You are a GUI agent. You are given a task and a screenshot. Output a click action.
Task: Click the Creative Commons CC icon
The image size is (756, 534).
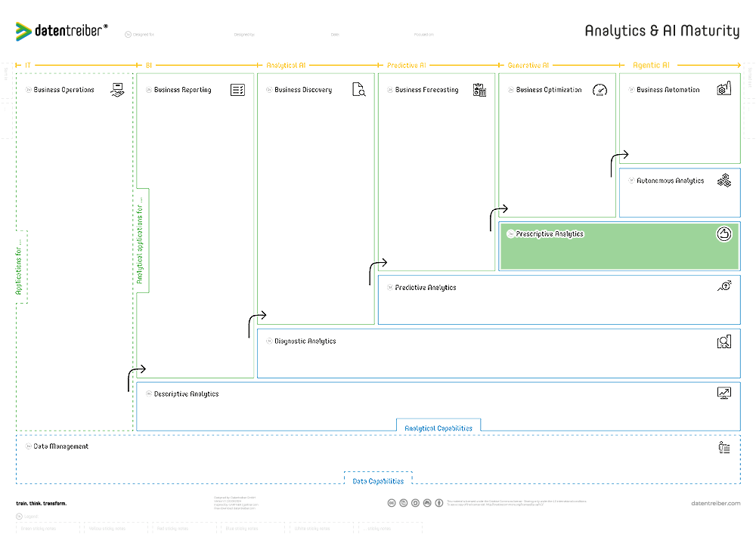(392, 503)
